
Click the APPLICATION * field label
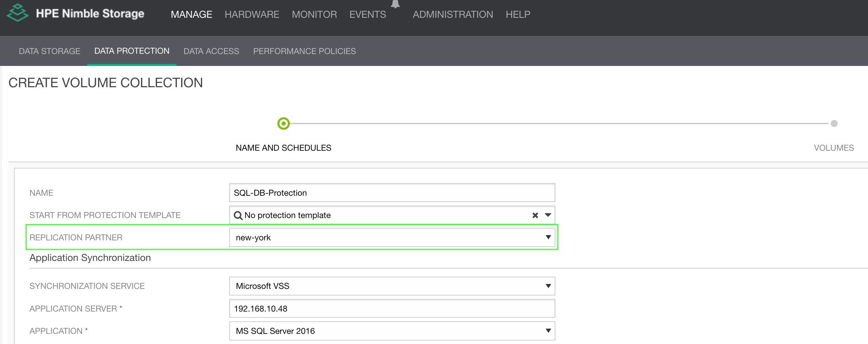tap(59, 331)
